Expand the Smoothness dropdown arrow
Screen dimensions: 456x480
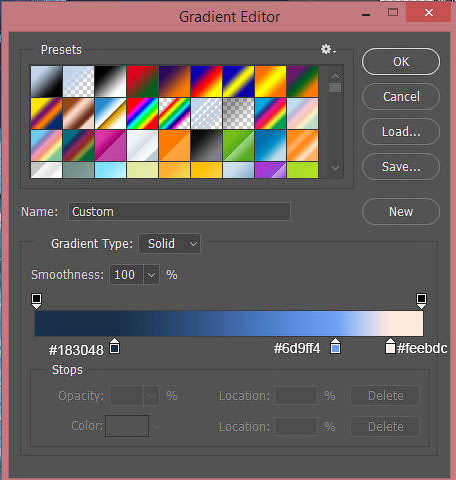pos(151,275)
